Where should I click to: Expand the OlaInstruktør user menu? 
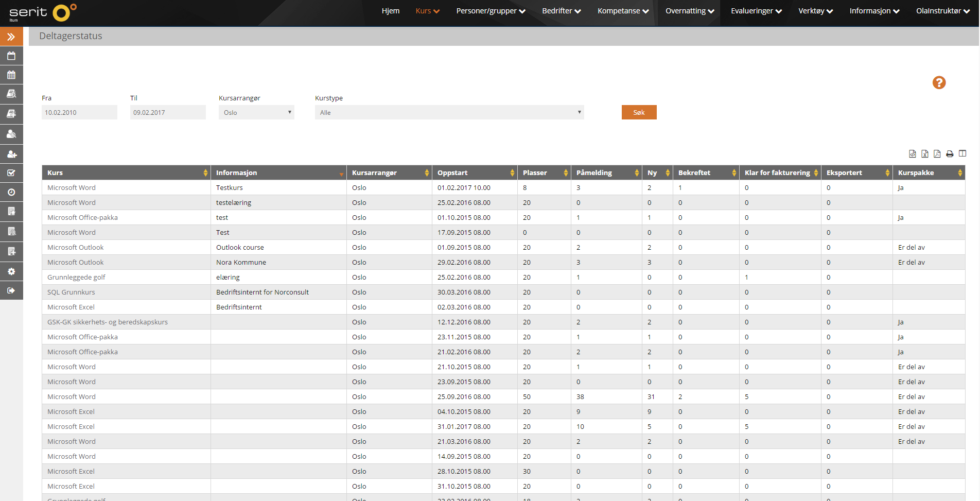943,11
